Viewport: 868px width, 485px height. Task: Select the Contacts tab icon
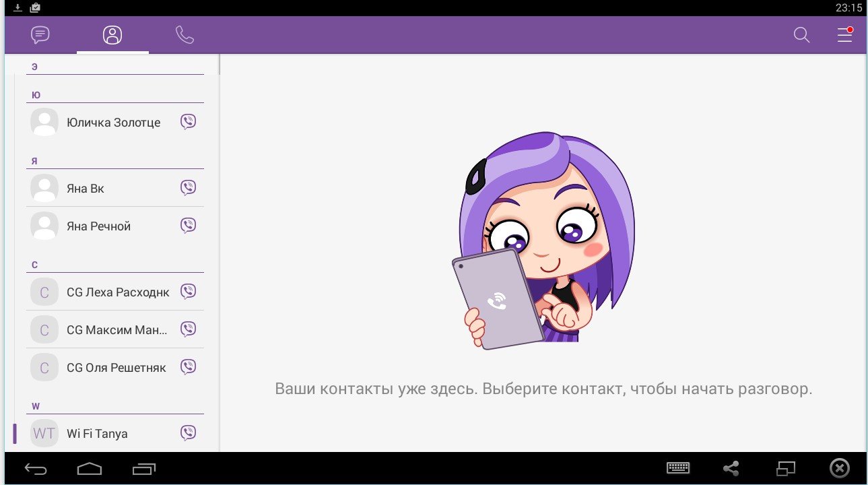tap(112, 35)
